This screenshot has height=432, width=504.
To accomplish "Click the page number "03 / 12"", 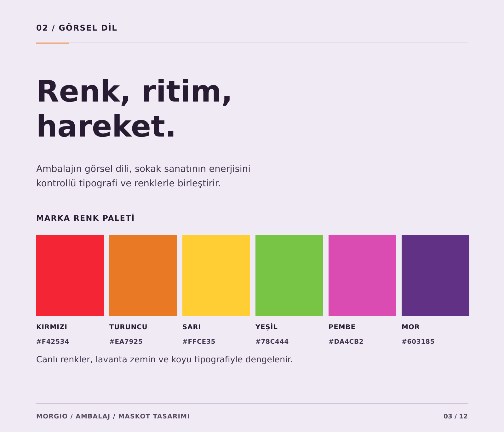I will (x=455, y=416).
